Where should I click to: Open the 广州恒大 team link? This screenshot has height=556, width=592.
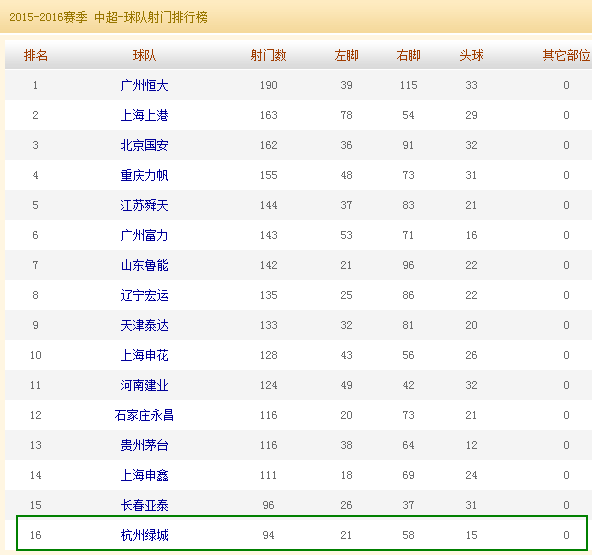(144, 85)
